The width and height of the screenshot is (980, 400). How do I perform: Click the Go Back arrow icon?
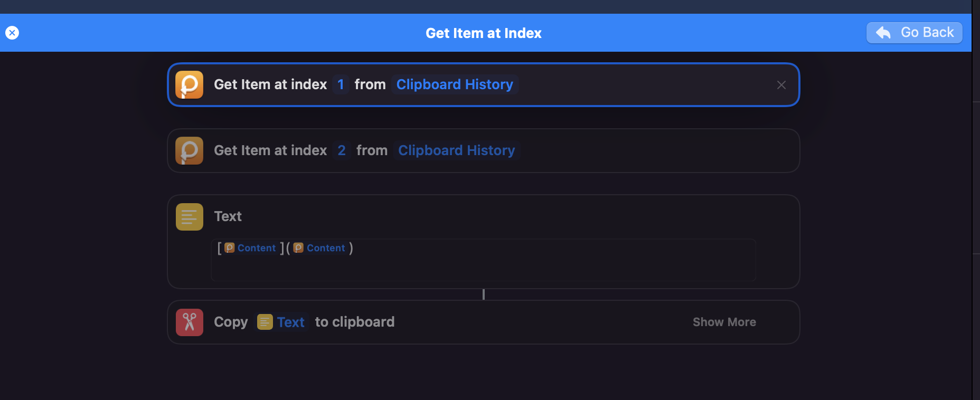pyautogui.click(x=883, y=33)
